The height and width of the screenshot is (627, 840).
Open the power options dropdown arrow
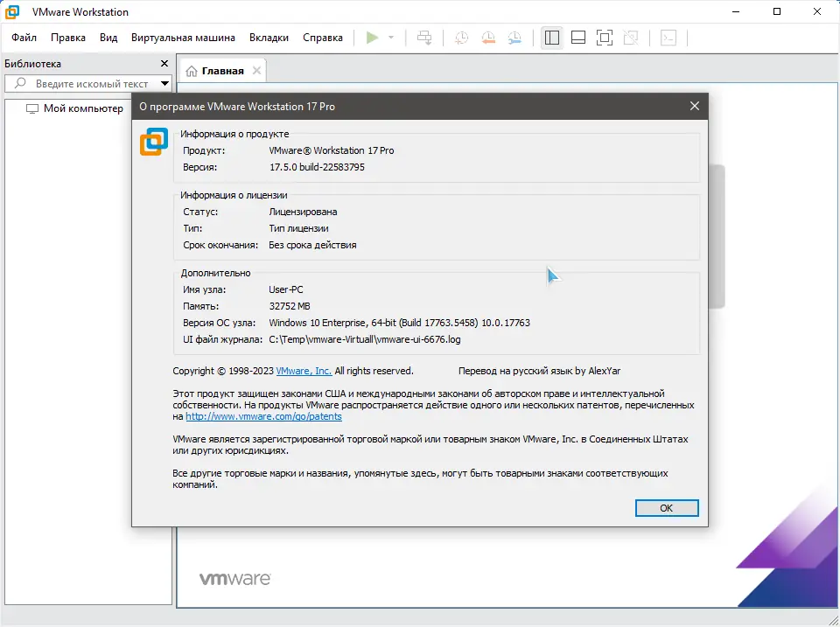click(x=391, y=38)
